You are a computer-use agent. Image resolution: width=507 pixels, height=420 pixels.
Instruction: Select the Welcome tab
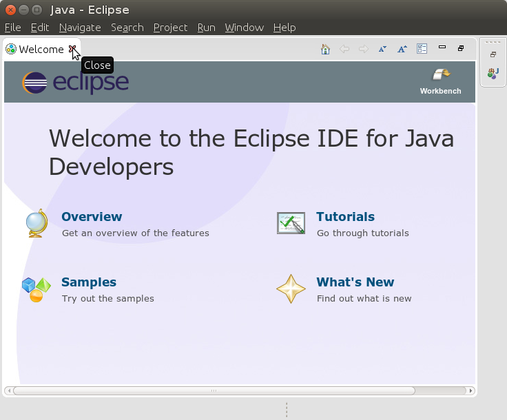[x=40, y=50]
